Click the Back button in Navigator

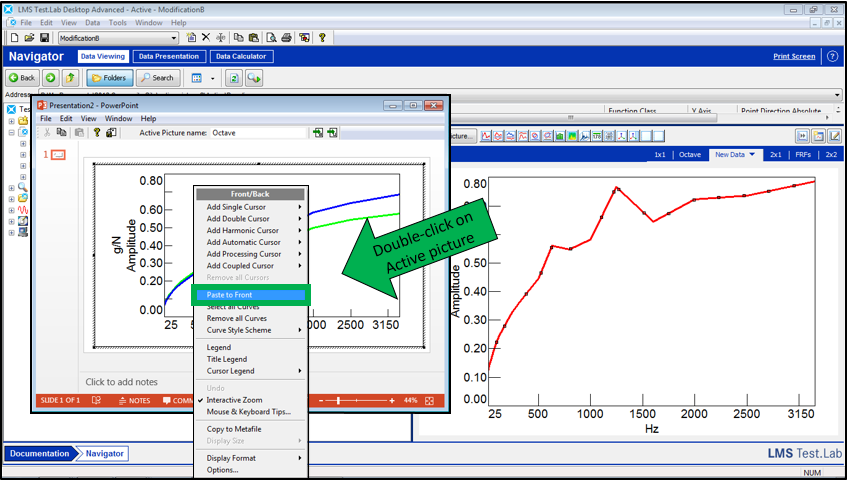pos(22,78)
